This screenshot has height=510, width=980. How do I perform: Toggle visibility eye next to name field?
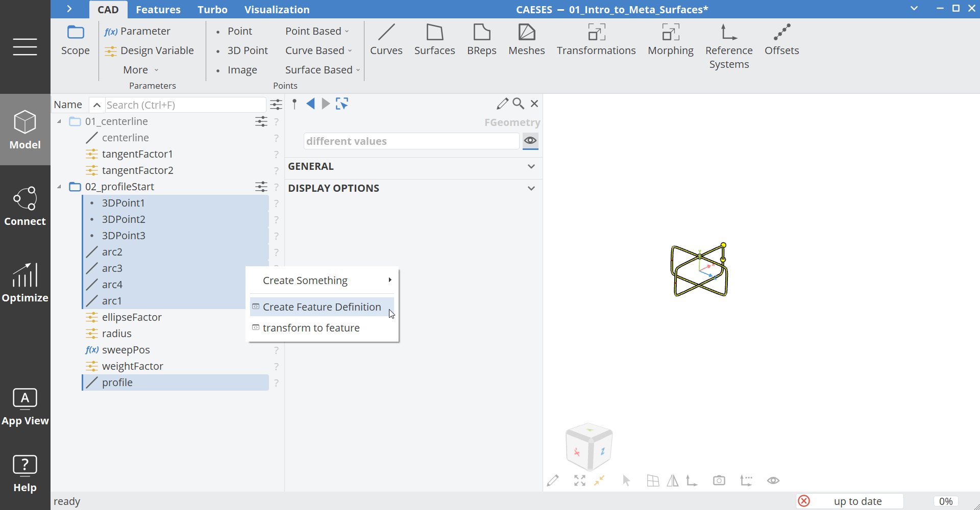[x=530, y=141]
